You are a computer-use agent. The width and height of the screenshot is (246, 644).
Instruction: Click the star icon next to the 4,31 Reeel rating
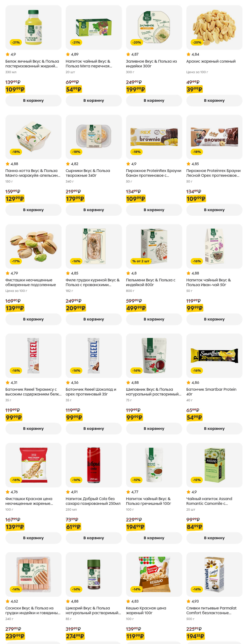point(8,382)
